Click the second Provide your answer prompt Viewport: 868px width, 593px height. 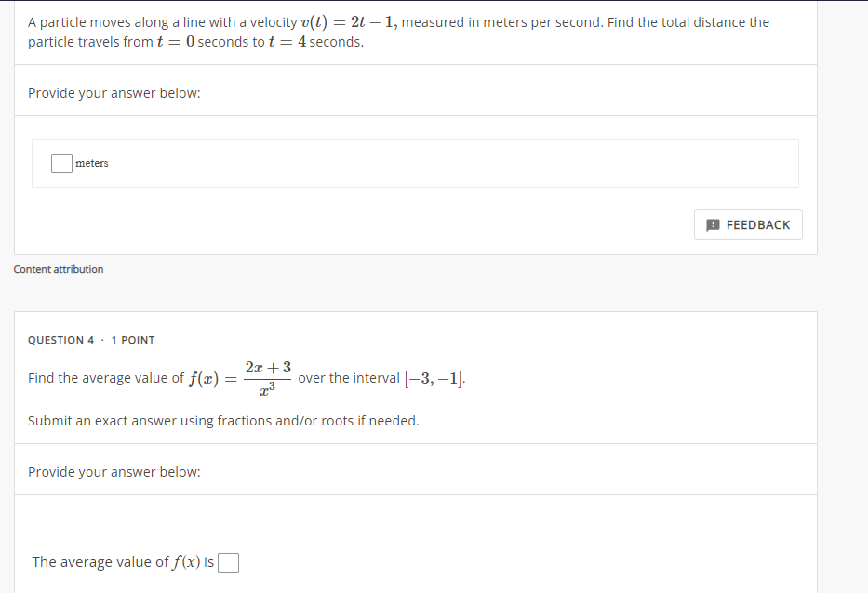(114, 471)
